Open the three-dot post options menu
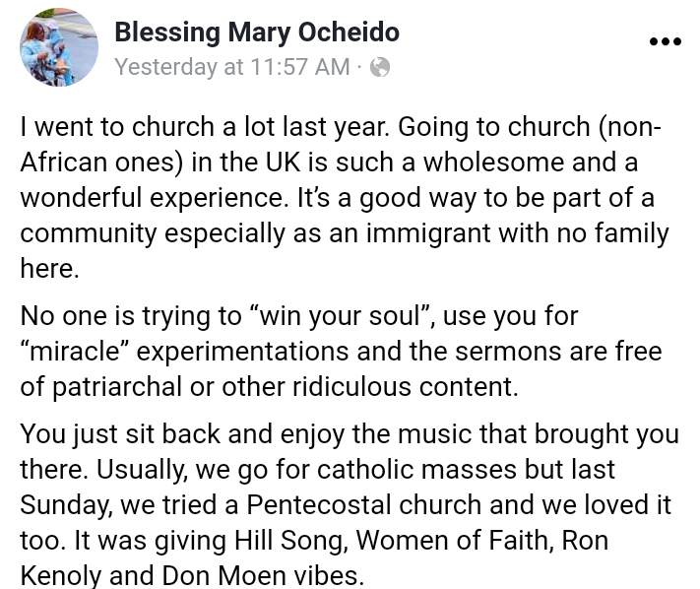Viewport: 700px width, 589px height. pyautogui.click(x=666, y=41)
